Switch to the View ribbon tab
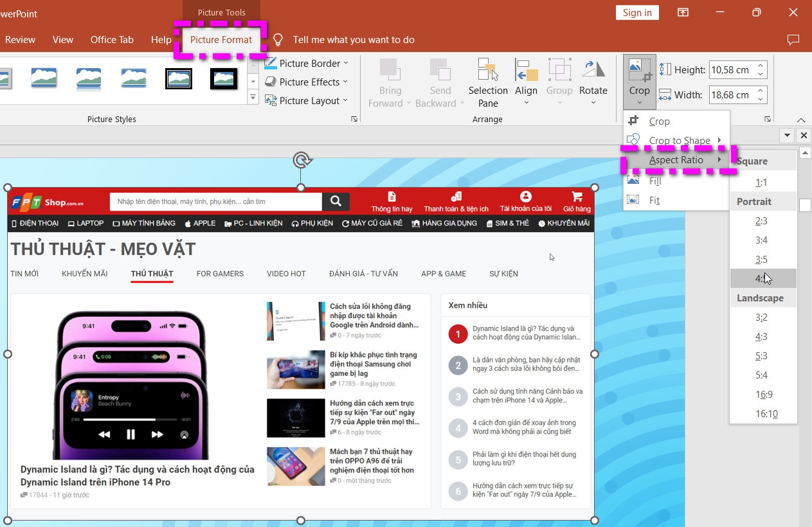The width and height of the screenshot is (812, 527). point(62,39)
